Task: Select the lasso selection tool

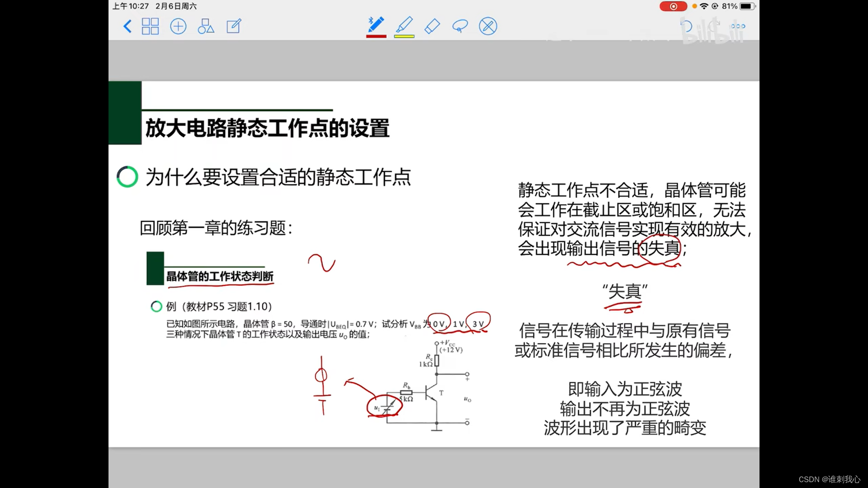Action: pos(460,26)
